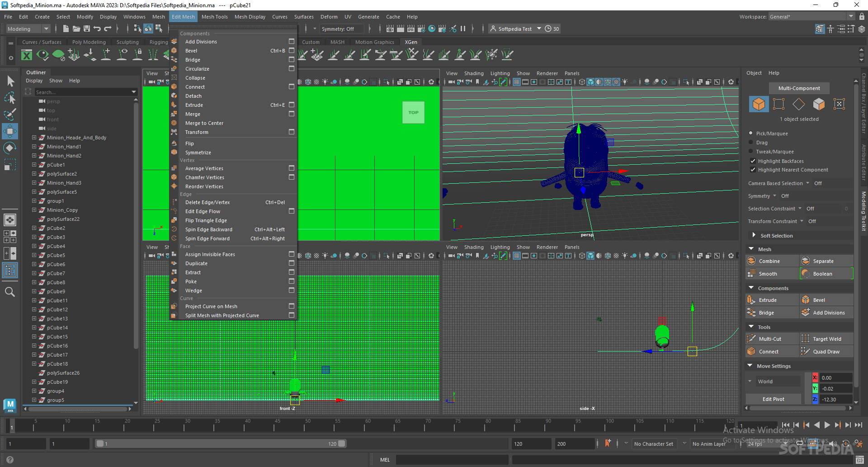Click the Save Scene icon

[x=87, y=29]
